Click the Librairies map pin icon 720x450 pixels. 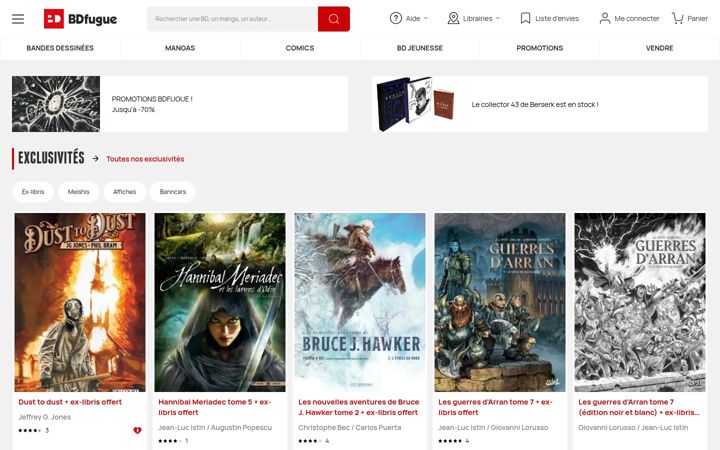453,18
